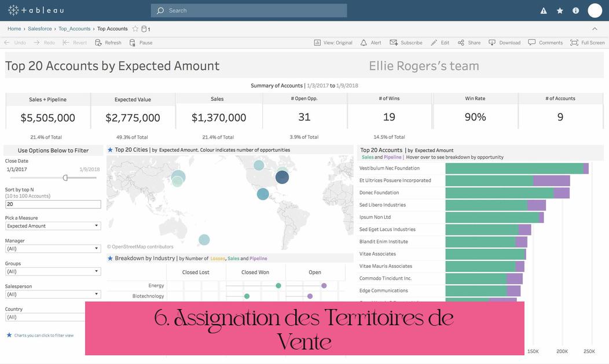Click the Energy Closed Won dot
The image size is (609, 364).
(278, 286)
